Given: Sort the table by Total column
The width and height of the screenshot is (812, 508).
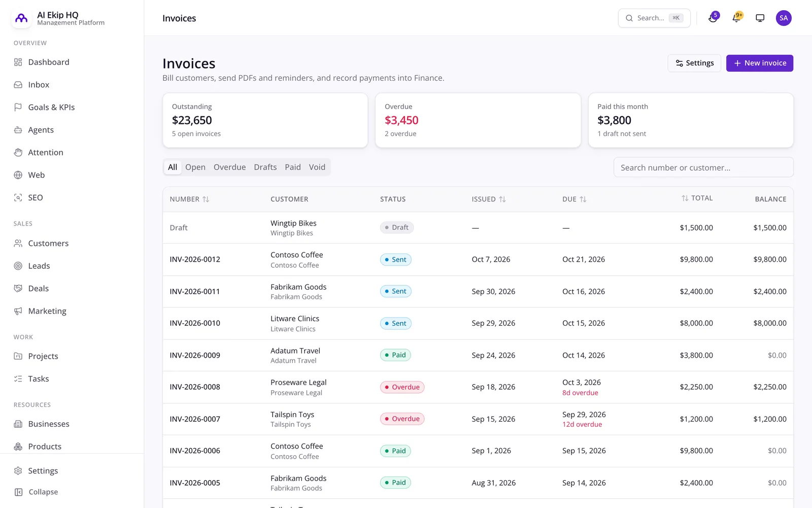Looking at the screenshot, I should click(697, 198).
